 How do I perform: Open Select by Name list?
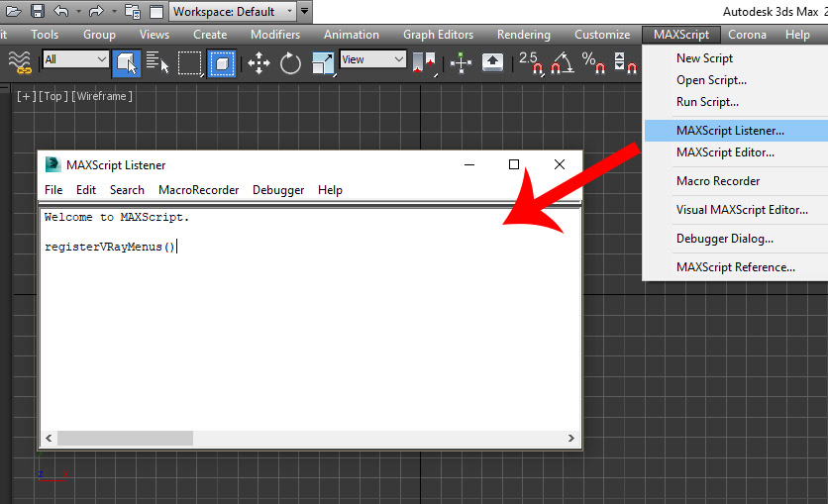click(x=157, y=62)
